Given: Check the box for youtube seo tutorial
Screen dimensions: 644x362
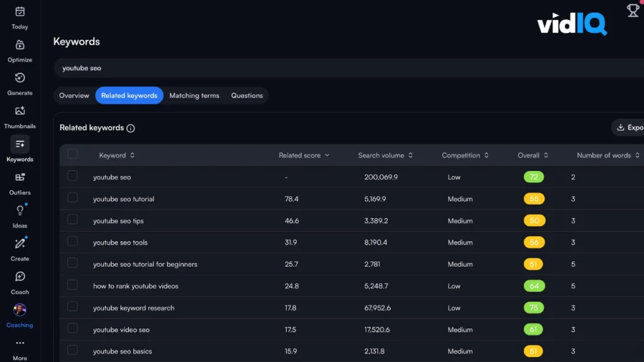Looking at the screenshot, I should point(72,198).
